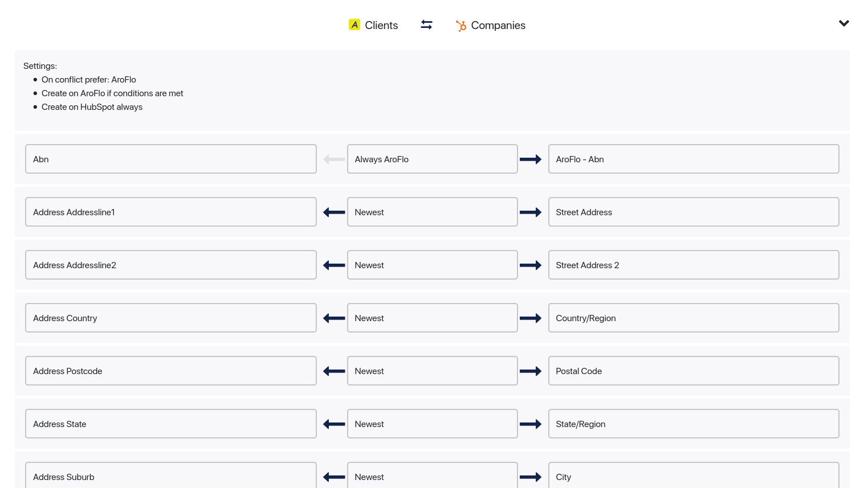This screenshot has height=488, width=868.
Task: Toggle the left sync arrow for Address Addressline2
Action: (x=333, y=265)
